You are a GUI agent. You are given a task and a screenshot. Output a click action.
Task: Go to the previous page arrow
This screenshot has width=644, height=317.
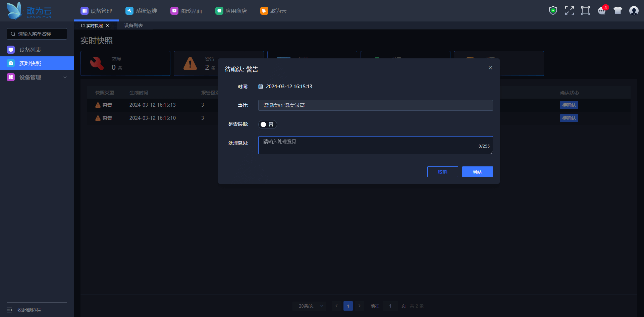pos(337,306)
